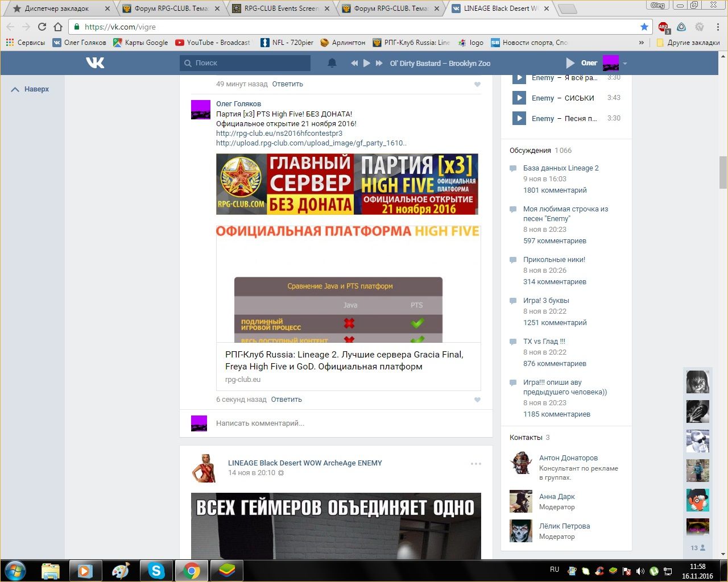Skip to next track in VK player
Screen dimensions: 728x582
(379, 63)
